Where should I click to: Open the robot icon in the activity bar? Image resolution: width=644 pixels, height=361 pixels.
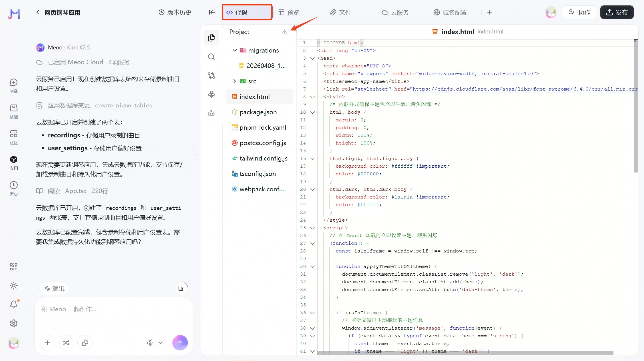click(212, 113)
